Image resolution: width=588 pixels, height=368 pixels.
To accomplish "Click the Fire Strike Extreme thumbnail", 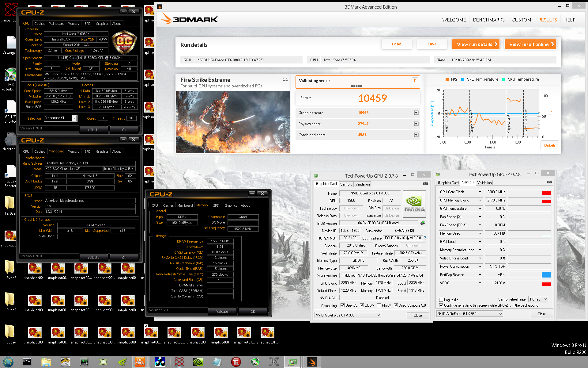I will click(x=233, y=122).
